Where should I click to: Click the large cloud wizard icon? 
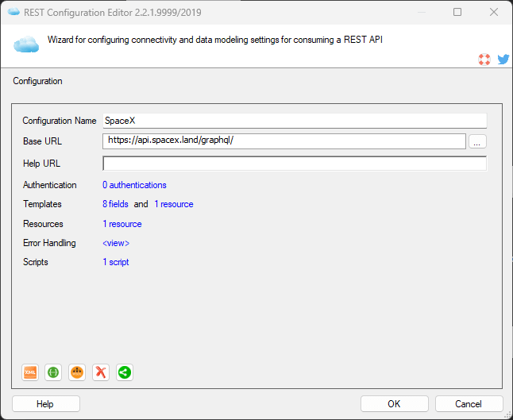[26, 44]
